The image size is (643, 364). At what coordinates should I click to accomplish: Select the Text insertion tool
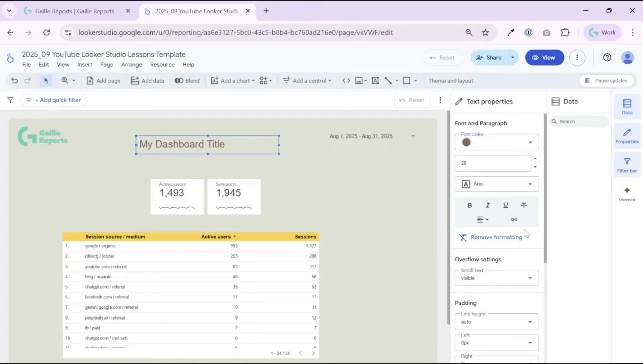pyautogui.click(x=375, y=80)
